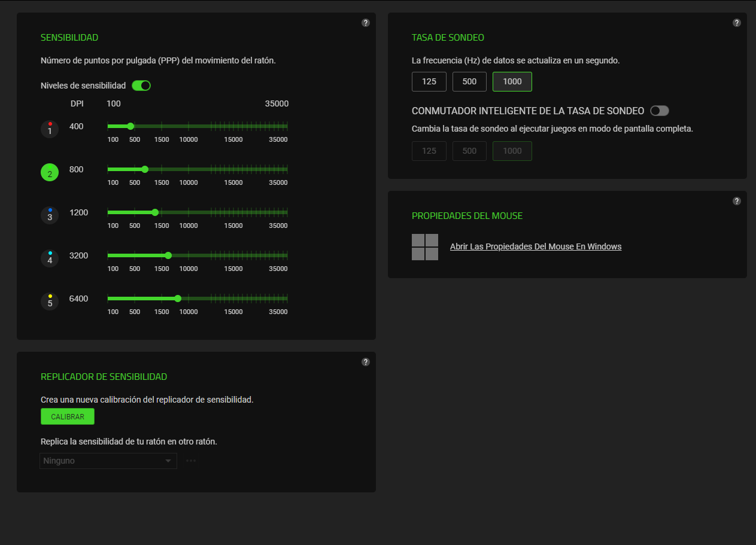Image resolution: width=756 pixels, height=545 pixels.
Task: Open help for Propiedades del Mouse panel
Action: tap(737, 201)
